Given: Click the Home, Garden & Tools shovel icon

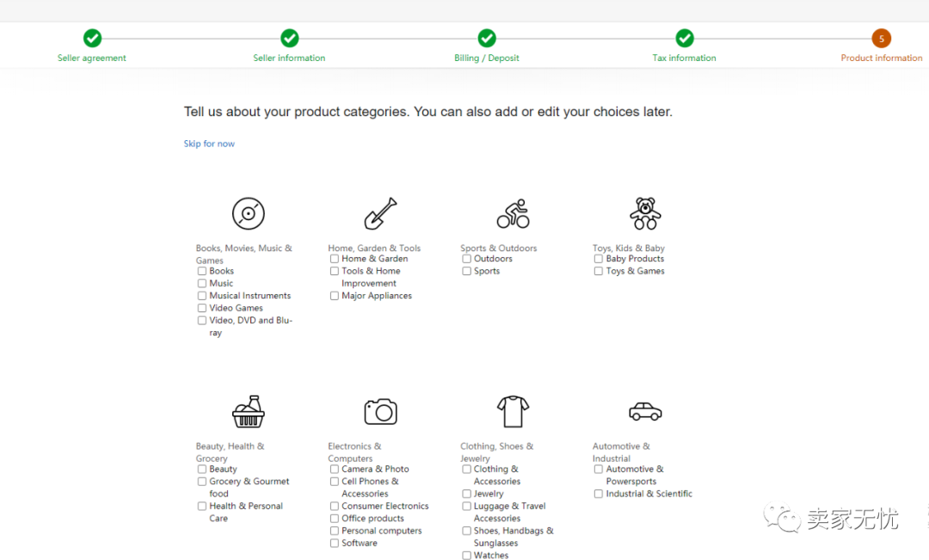Looking at the screenshot, I should pyautogui.click(x=380, y=213).
